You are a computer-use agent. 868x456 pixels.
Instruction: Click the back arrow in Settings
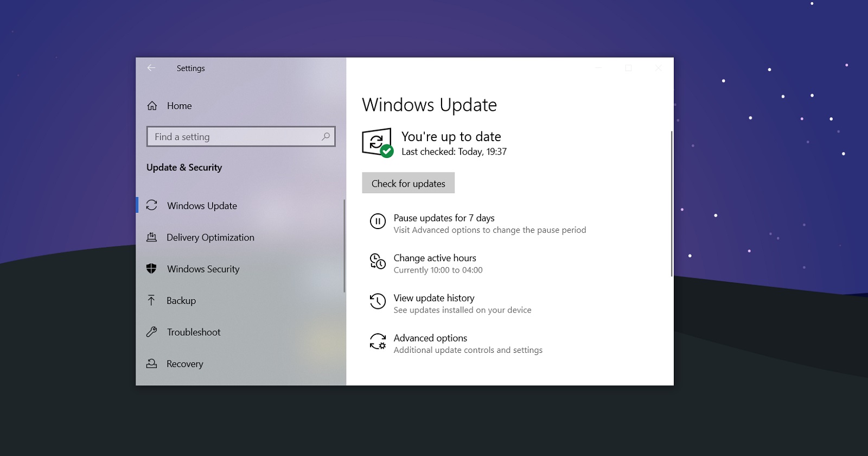[151, 68]
